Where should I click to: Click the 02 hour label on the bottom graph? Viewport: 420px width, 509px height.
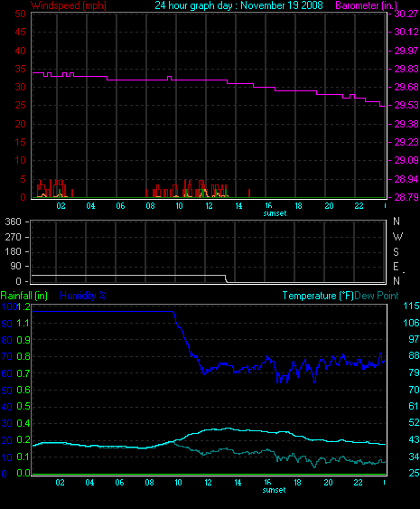[x=60, y=483]
